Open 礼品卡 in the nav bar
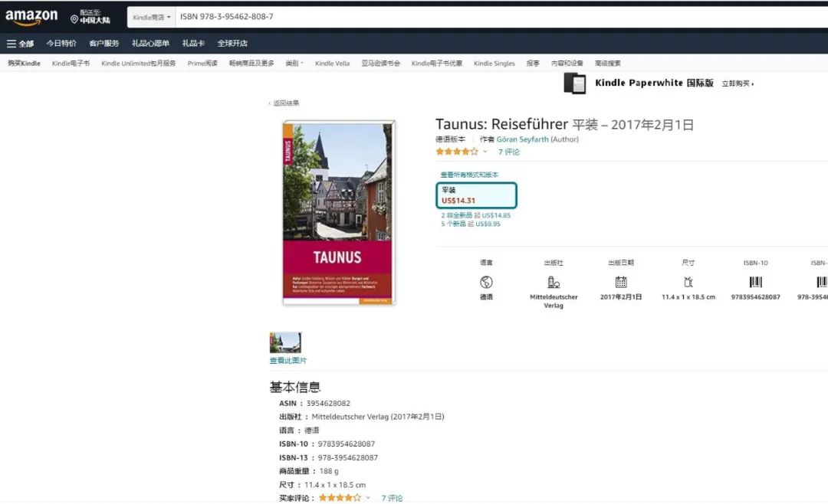828x504 pixels. click(193, 43)
